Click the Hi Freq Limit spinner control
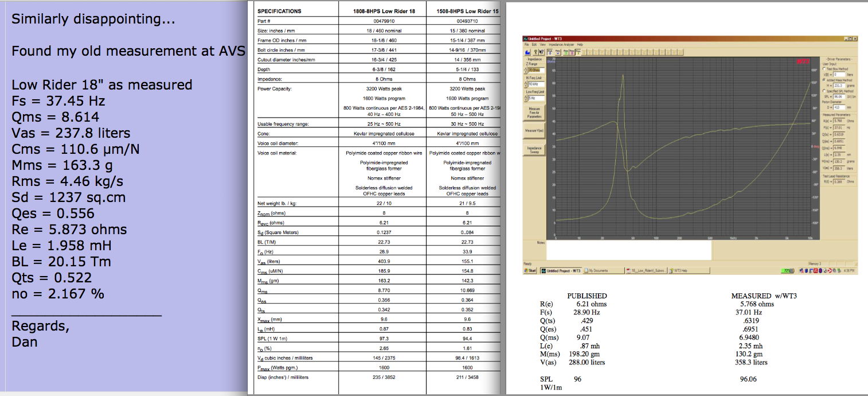 (525, 84)
